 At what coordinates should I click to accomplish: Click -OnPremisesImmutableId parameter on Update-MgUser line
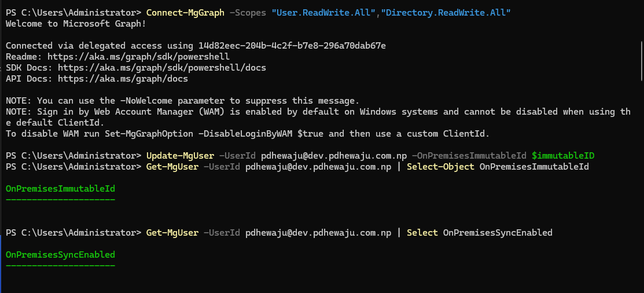pyautogui.click(x=469, y=156)
